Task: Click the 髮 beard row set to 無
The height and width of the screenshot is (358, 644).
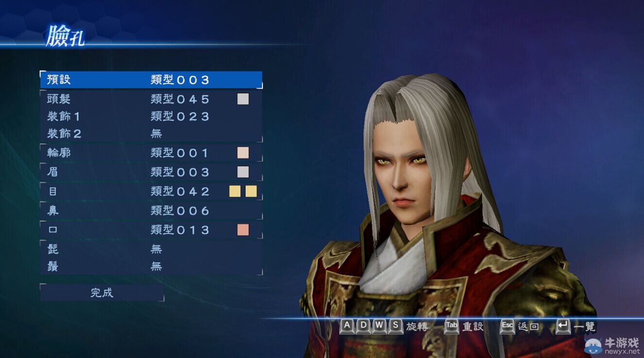Action: coord(151,266)
